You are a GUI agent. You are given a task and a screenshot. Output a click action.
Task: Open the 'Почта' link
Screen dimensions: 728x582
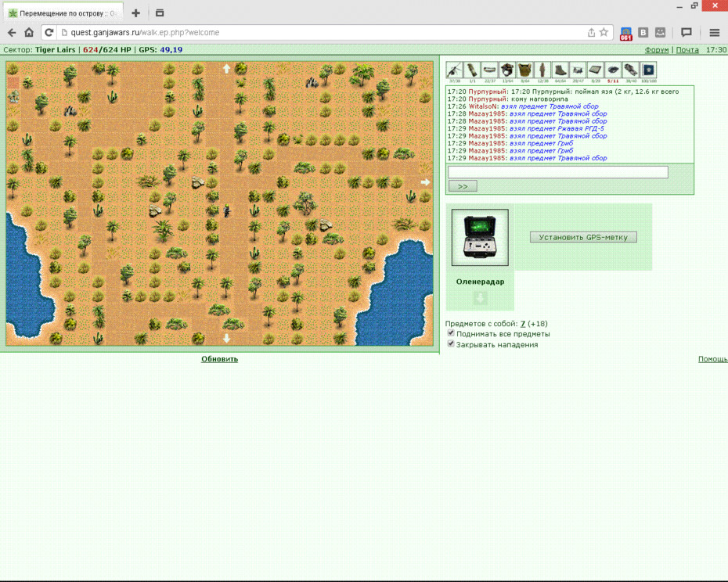click(x=687, y=49)
